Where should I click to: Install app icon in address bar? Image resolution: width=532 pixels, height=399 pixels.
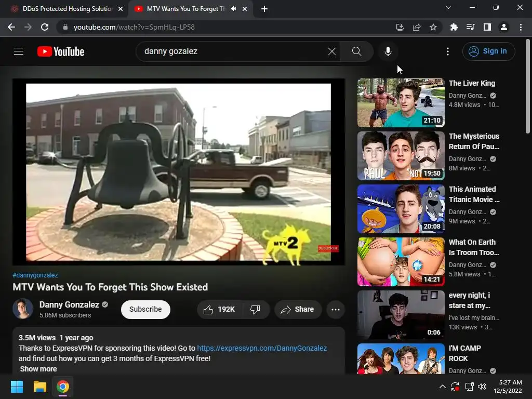(400, 27)
